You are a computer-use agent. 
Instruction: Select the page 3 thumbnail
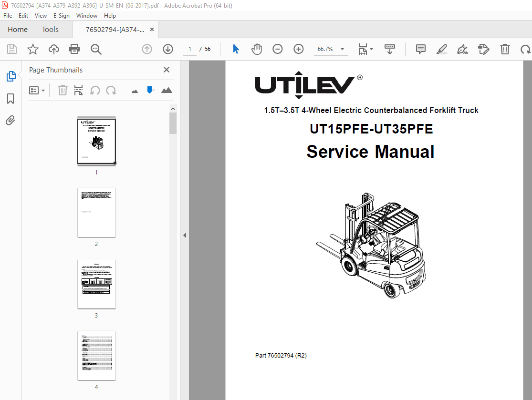pos(96,284)
